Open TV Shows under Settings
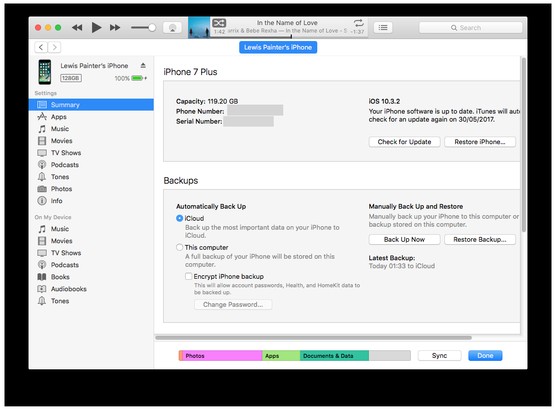The height and width of the screenshot is (409, 555). pyautogui.click(x=91, y=153)
